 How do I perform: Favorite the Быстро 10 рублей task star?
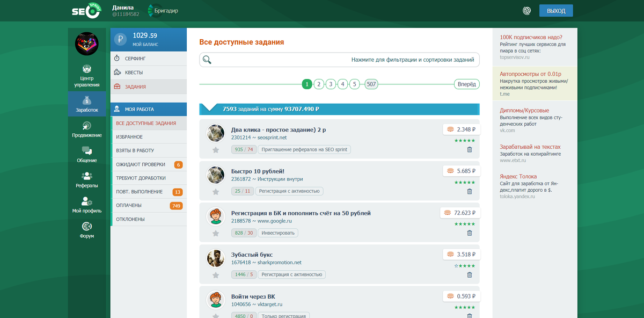(216, 191)
